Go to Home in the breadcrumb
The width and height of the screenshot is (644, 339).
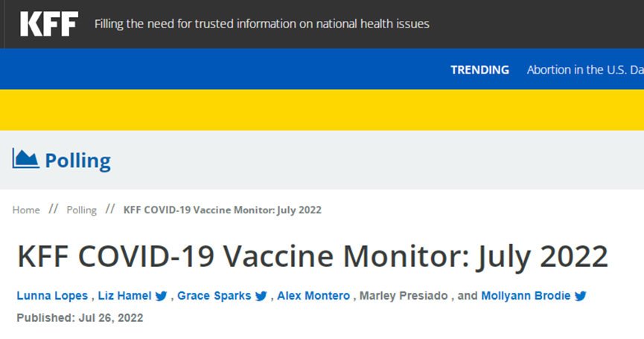[26, 210]
